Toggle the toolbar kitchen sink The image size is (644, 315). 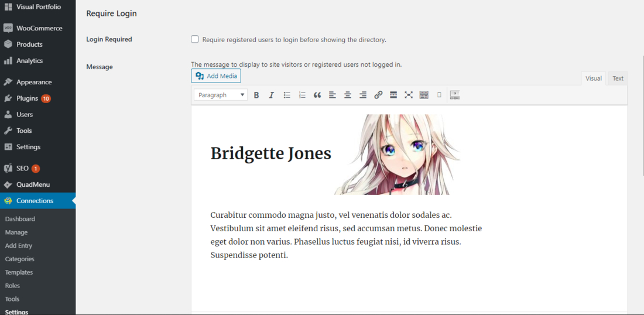click(424, 95)
